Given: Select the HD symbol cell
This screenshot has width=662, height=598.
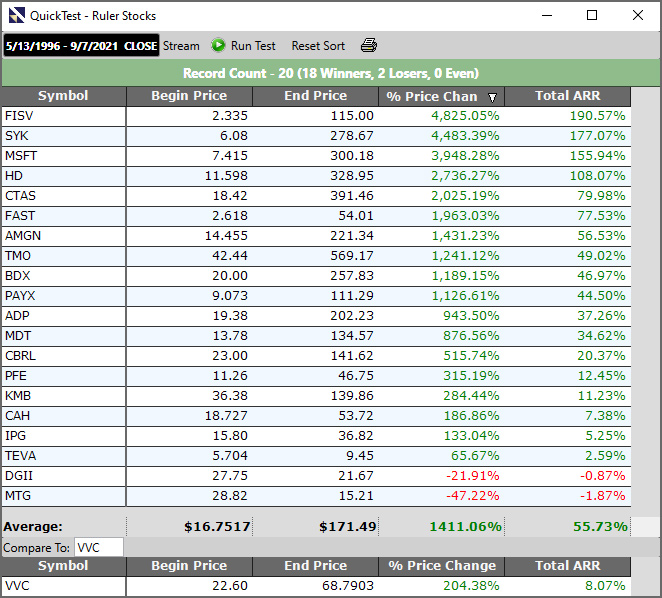Looking at the screenshot, I should click(x=63, y=176).
